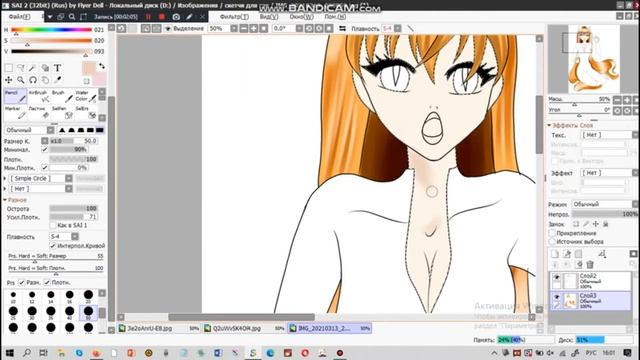Image resolution: width=640 pixels, height=360 pixels.
Task: Create a new layer
Action: (555, 254)
